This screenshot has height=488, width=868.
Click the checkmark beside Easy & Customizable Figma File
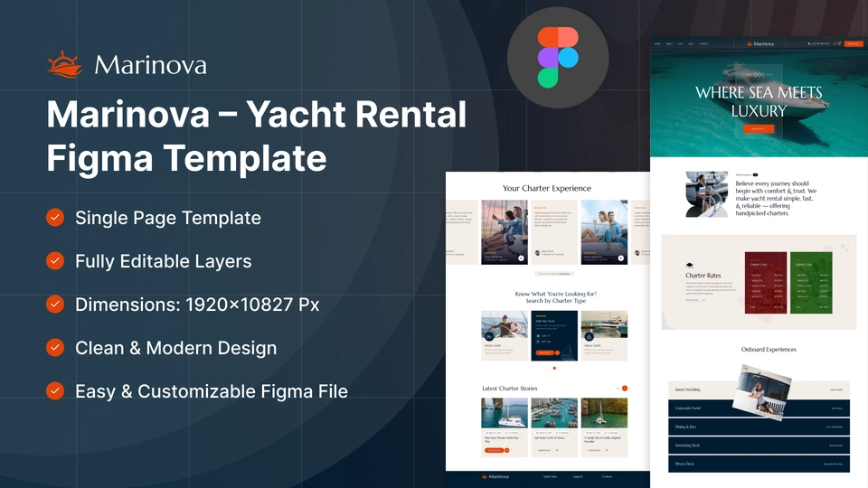(55, 390)
